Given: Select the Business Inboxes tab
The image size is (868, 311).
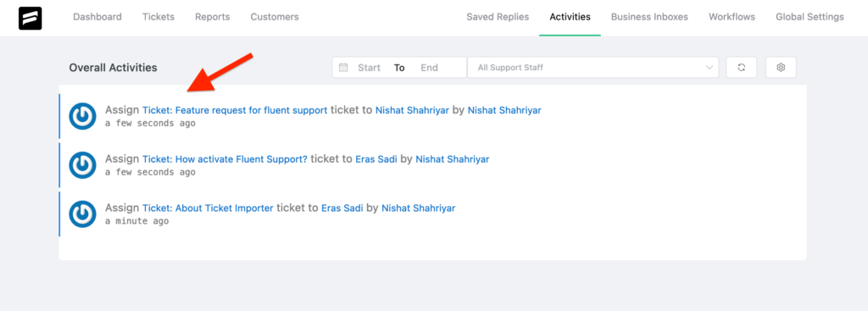Looking at the screenshot, I should (649, 17).
